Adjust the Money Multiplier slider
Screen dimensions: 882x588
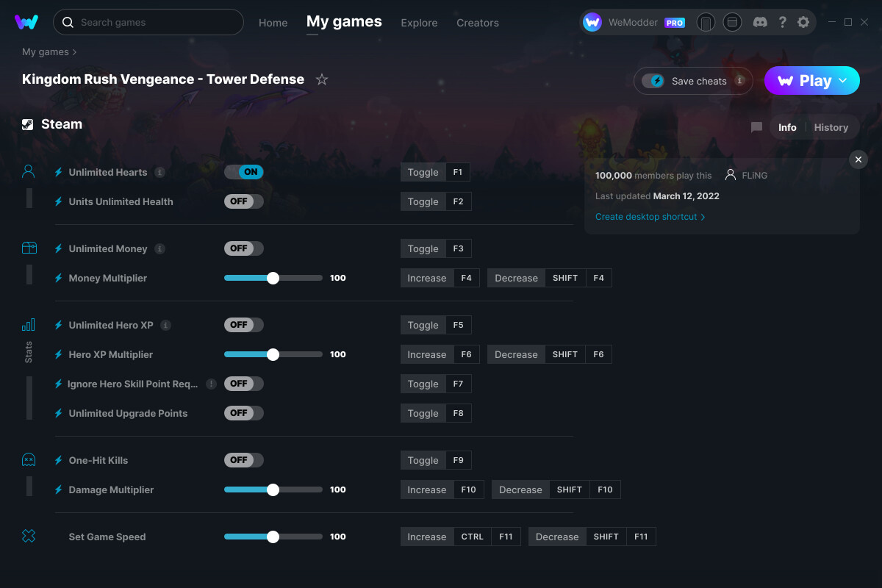(x=273, y=278)
